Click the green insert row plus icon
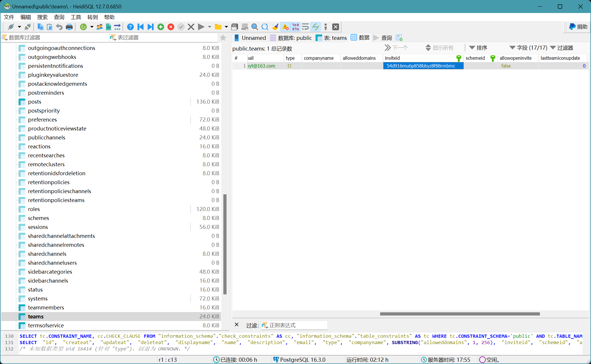 coord(161,27)
